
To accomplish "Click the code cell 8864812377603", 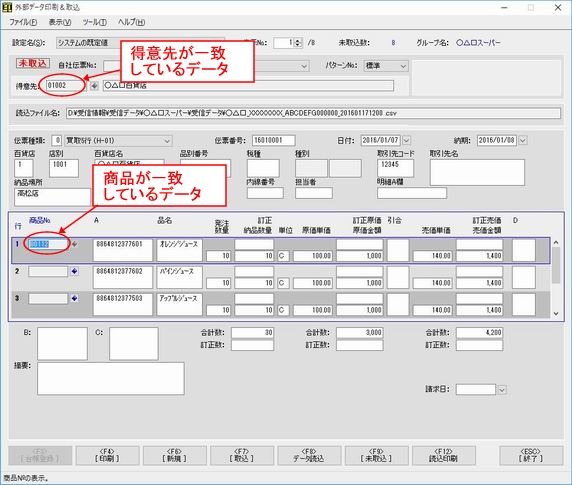I will pos(123,304).
